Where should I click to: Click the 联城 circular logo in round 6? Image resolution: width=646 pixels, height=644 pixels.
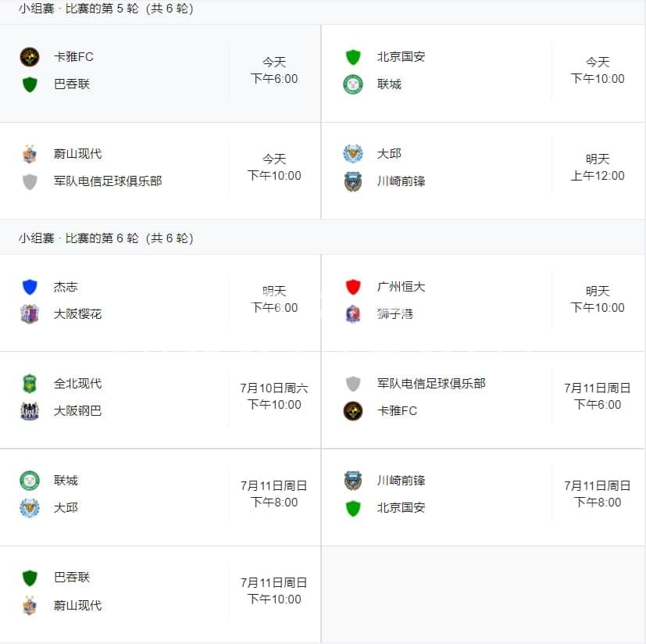30,481
